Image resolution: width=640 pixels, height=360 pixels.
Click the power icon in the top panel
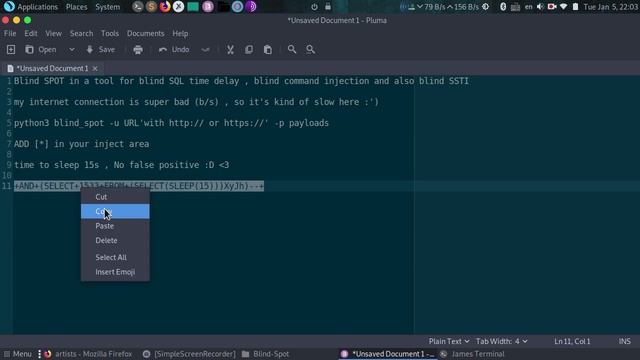314,7
